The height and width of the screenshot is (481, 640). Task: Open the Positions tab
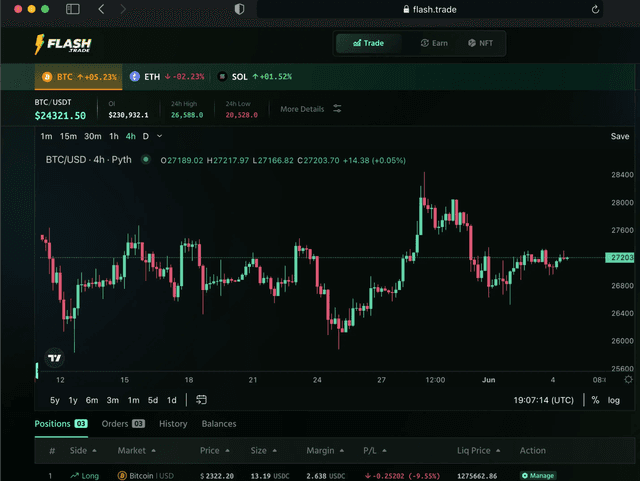(60, 424)
